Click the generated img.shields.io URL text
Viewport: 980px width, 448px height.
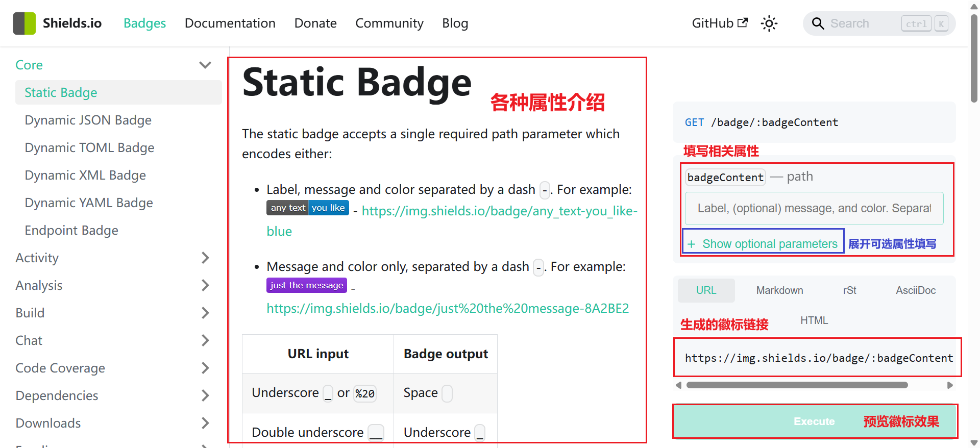click(819, 358)
